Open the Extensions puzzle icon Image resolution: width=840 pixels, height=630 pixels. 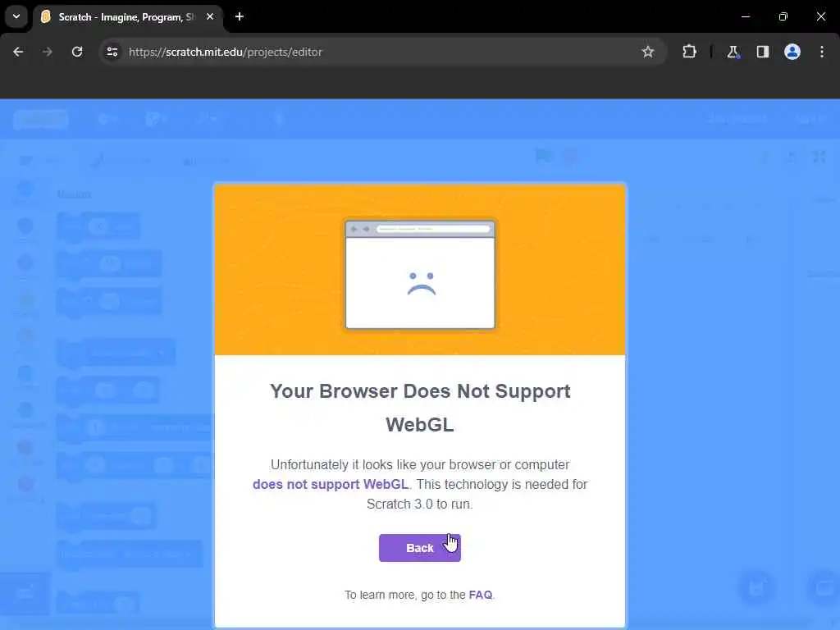pyautogui.click(x=689, y=52)
